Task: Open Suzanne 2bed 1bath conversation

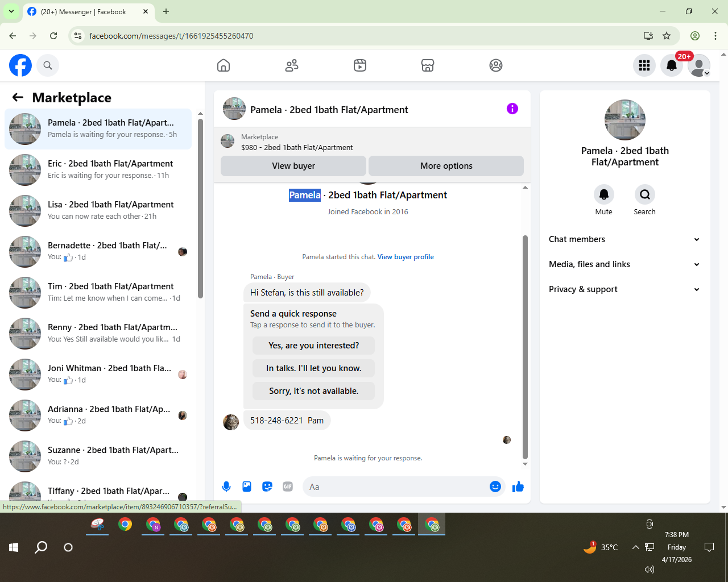Action: tap(98, 456)
